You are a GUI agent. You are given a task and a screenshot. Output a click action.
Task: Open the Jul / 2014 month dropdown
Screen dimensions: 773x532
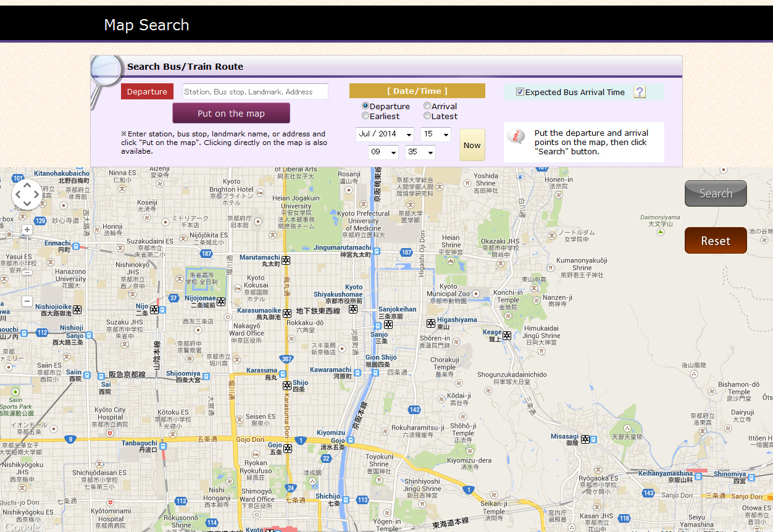click(385, 135)
